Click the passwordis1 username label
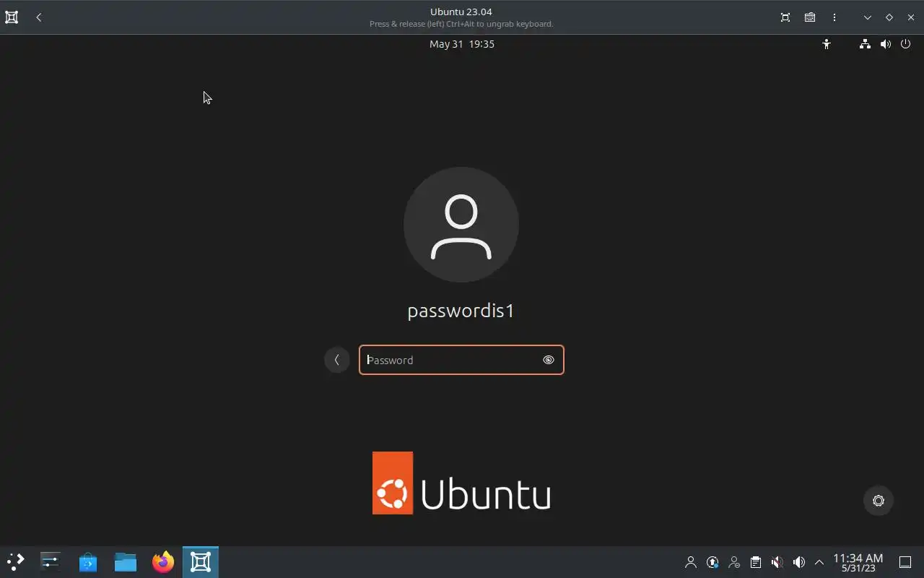The height and width of the screenshot is (578, 924). (x=461, y=311)
